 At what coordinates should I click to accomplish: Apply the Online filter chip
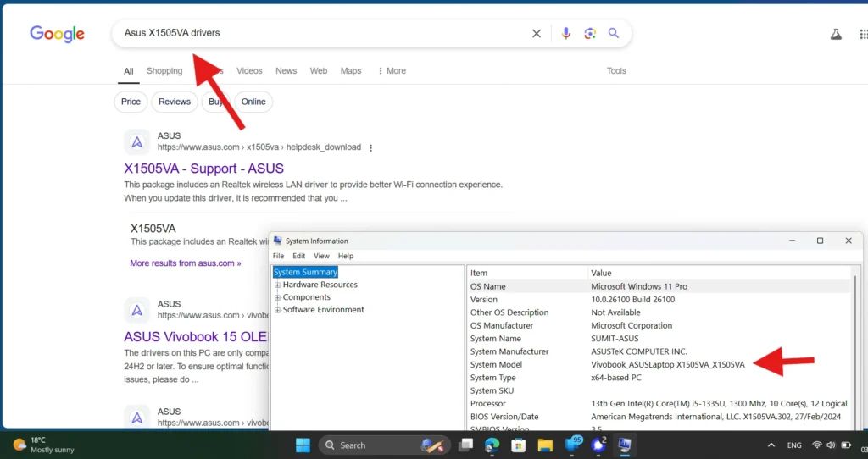(x=253, y=102)
